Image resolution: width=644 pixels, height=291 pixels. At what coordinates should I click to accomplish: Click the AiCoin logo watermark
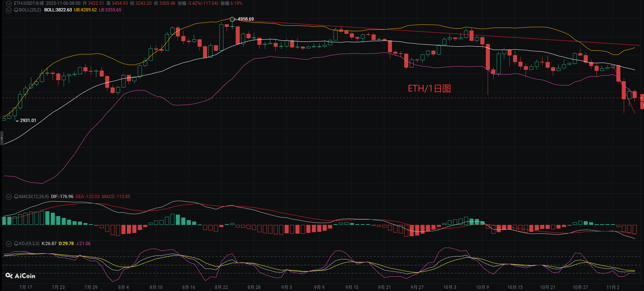click(x=21, y=276)
